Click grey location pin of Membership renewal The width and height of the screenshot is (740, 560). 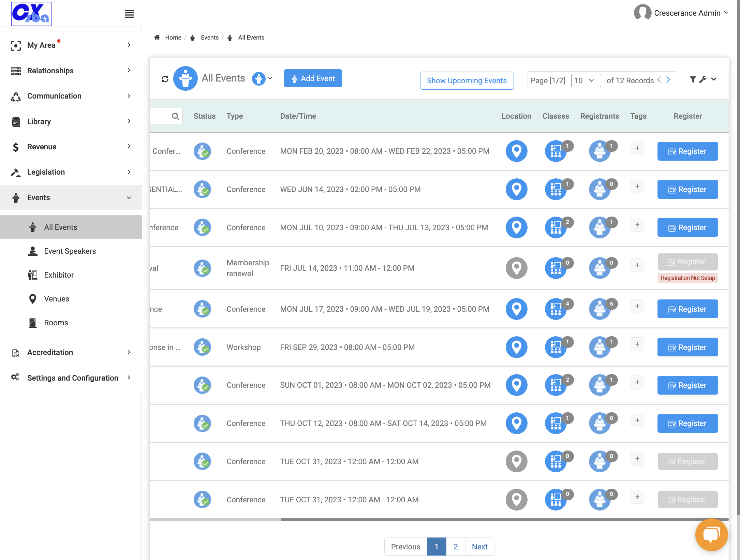[x=516, y=268]
